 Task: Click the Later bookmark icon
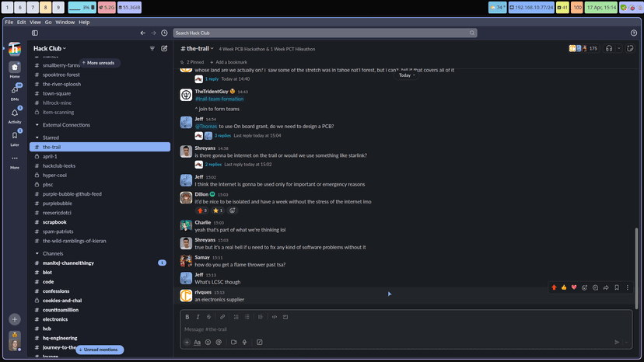(15, 137)
